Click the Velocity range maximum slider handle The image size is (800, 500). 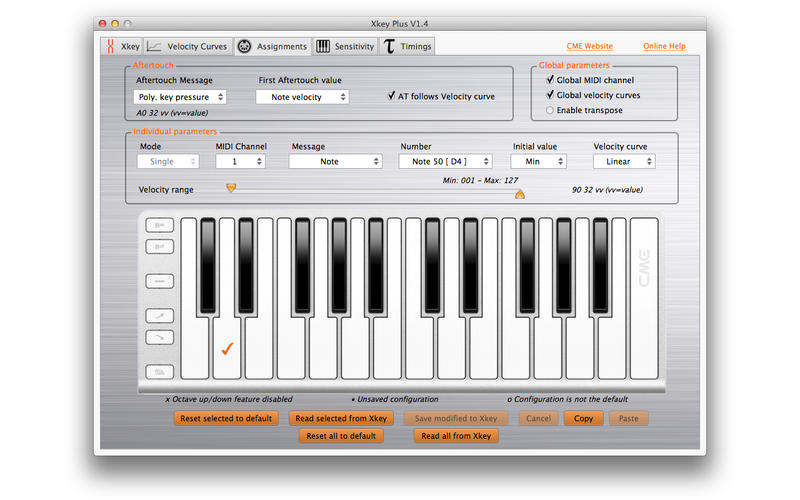coord(520,194)
